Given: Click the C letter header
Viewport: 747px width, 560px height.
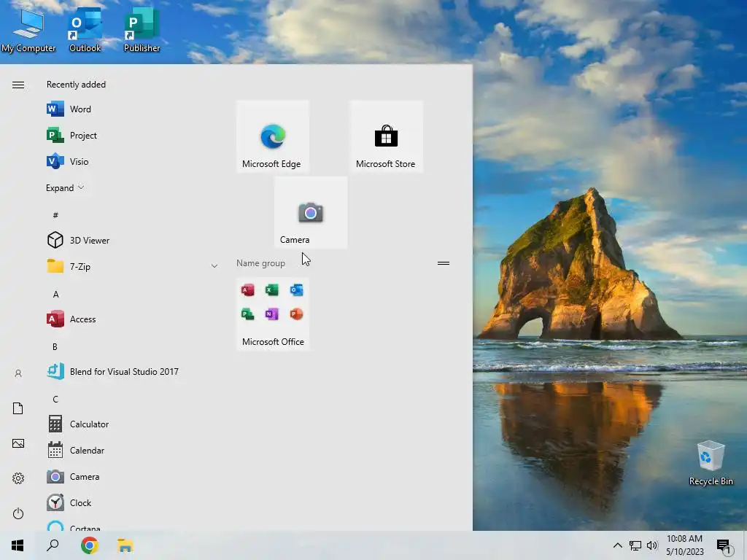Looking at the screenshot, I should click(55, 399).
